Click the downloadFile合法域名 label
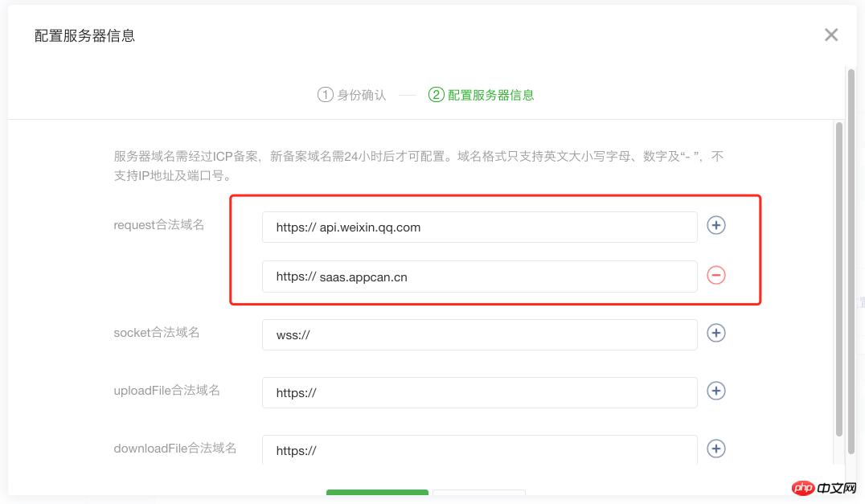 [x=175, y=448]
